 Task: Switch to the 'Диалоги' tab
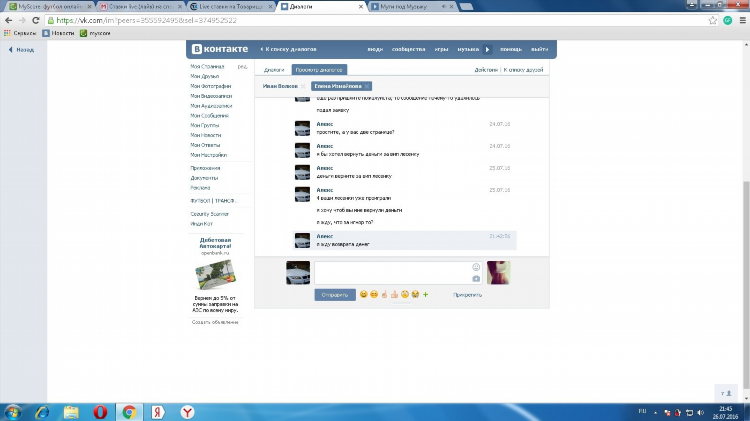274,70
